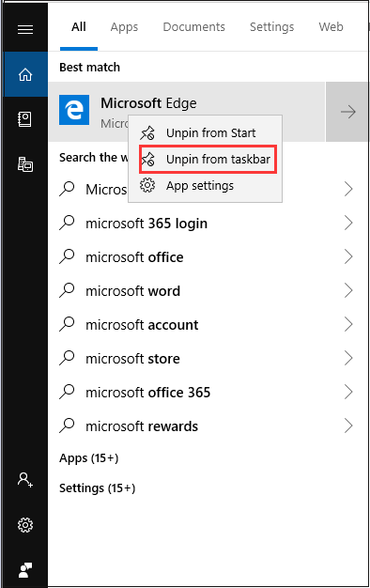The height and width of the screenshot is (588, 370).
Task: Open the Devices icon in the sidebar
Action: coord(25,164)
